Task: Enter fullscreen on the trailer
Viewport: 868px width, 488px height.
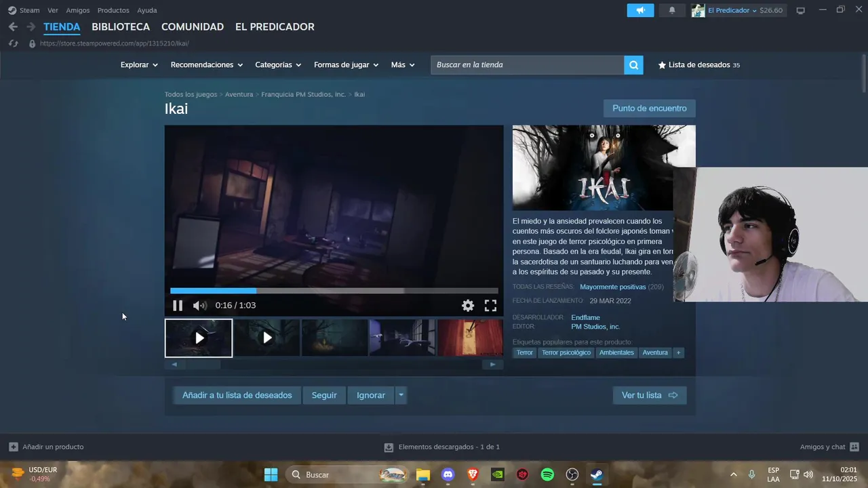Action: tap(490, 306)
